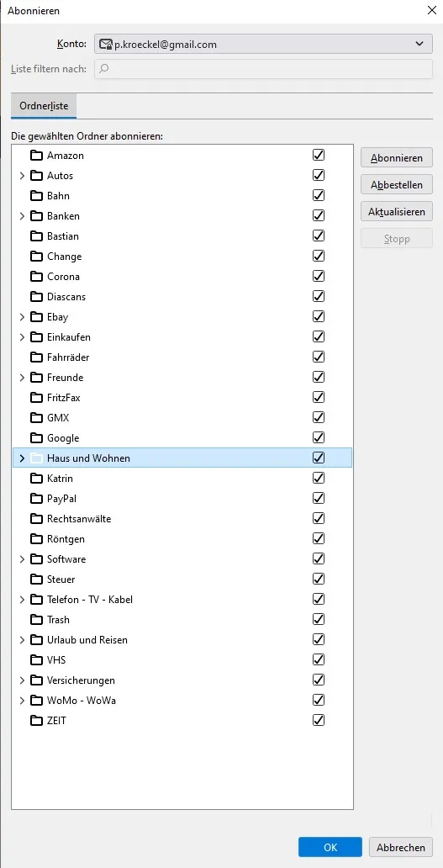Toggle the Steuer folder checkbox
This screenshot has height=868, width=443.
[319, 579]
